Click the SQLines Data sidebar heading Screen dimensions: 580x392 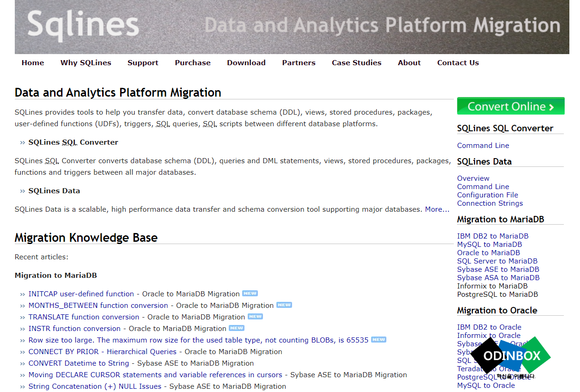pos(484,162)
